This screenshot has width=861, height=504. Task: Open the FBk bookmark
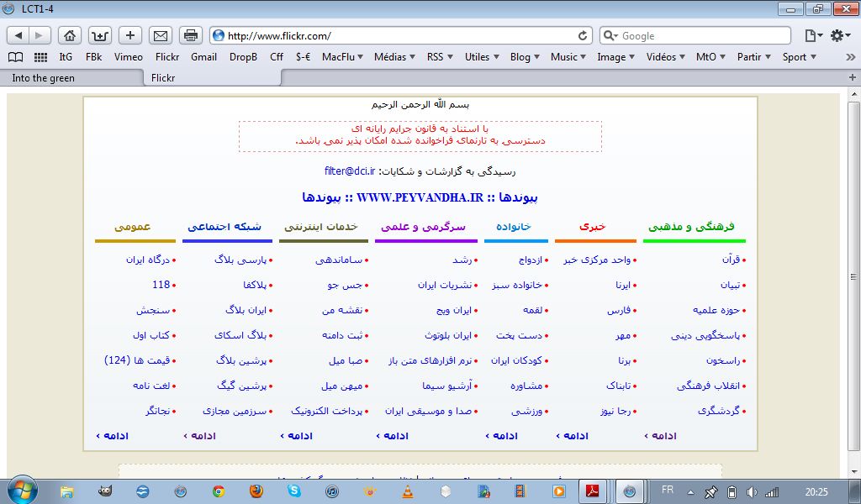[x=94, y=57]
